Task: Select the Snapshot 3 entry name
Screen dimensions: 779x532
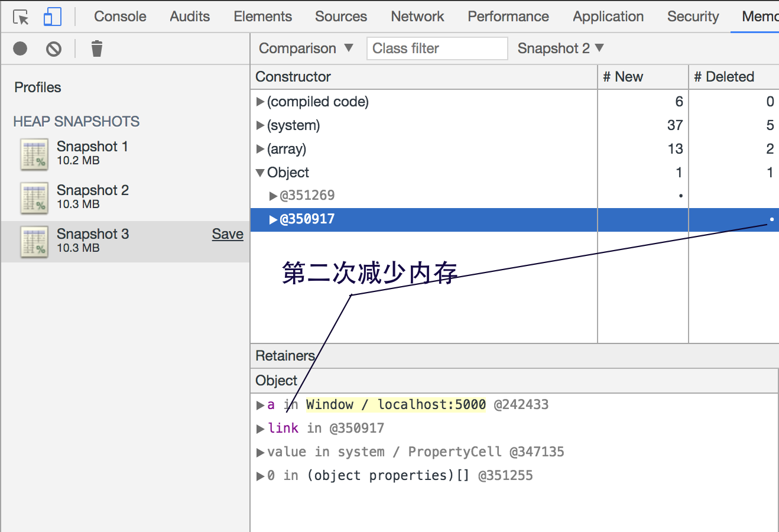Action: tap(93, 234)
